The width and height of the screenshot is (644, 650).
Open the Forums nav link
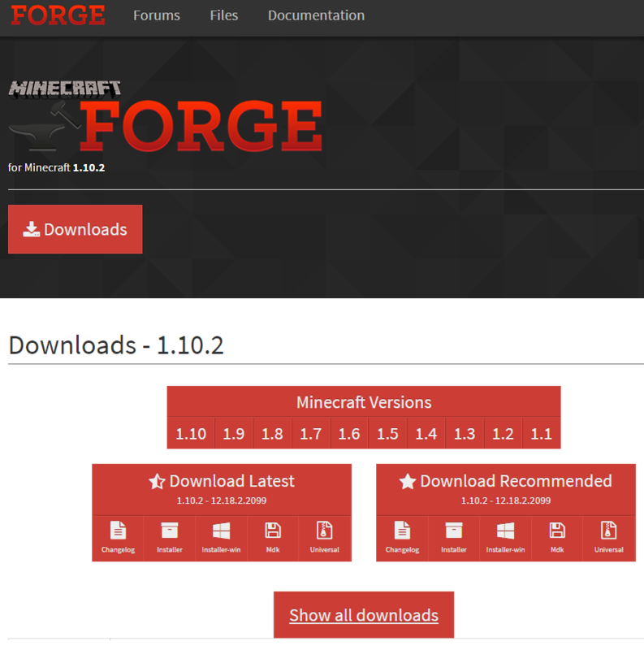pos(157,15)
